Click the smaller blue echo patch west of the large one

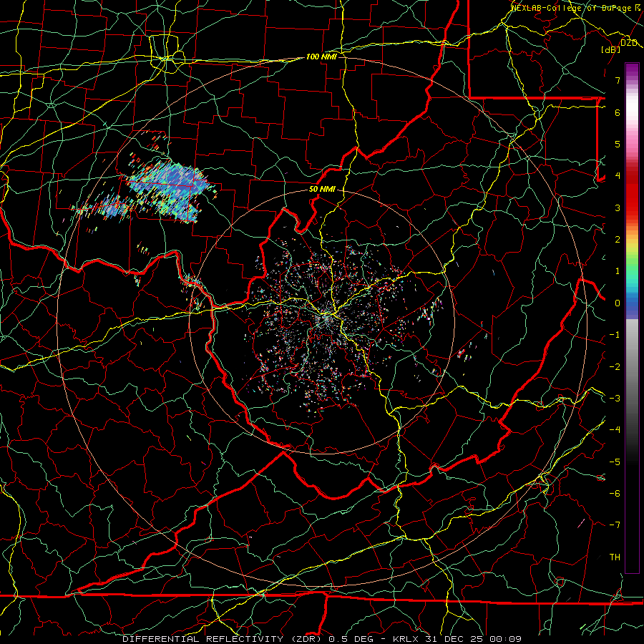click(110, 207)
